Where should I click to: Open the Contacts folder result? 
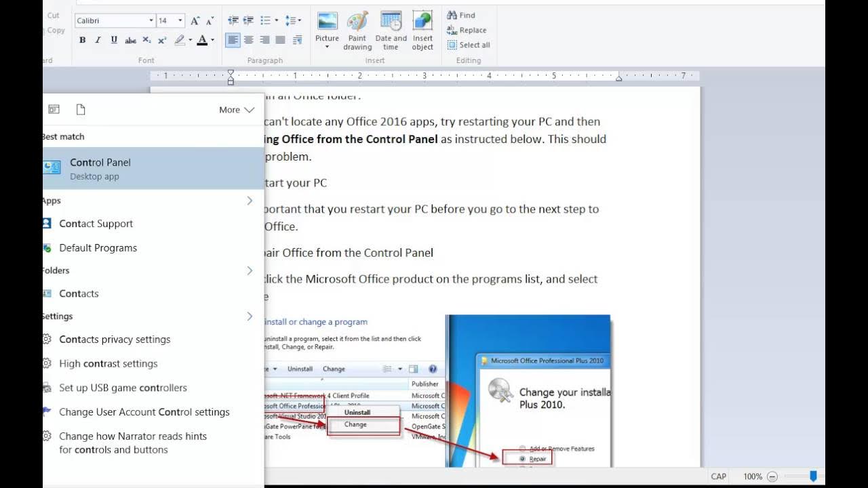coord(153,293)
